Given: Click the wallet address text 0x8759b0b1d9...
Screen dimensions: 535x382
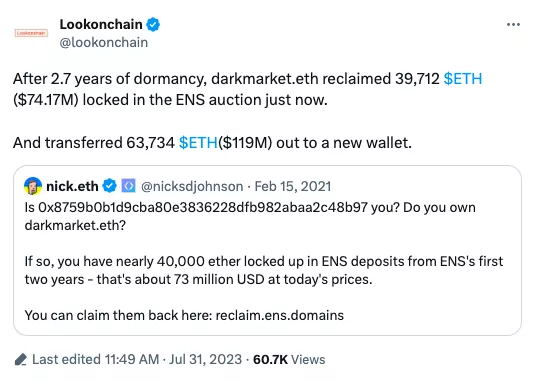Looking at the screenshot, I should pos(203,207).
